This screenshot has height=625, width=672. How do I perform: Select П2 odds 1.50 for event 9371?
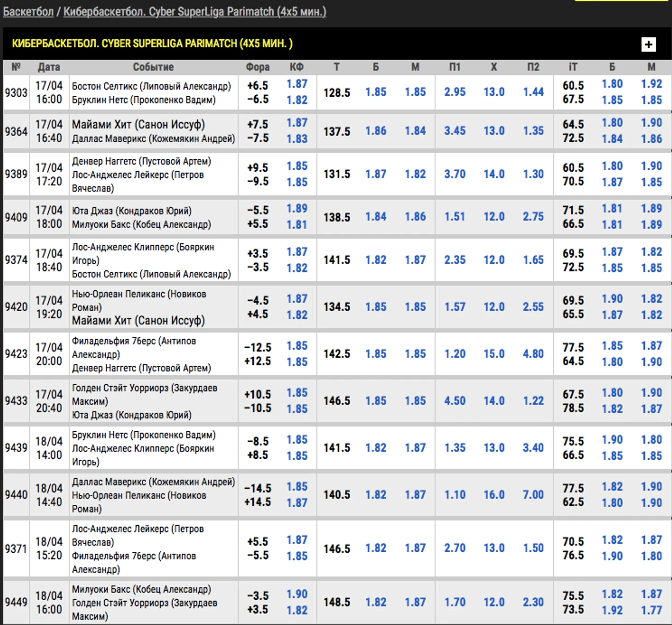tap(533, 548)
